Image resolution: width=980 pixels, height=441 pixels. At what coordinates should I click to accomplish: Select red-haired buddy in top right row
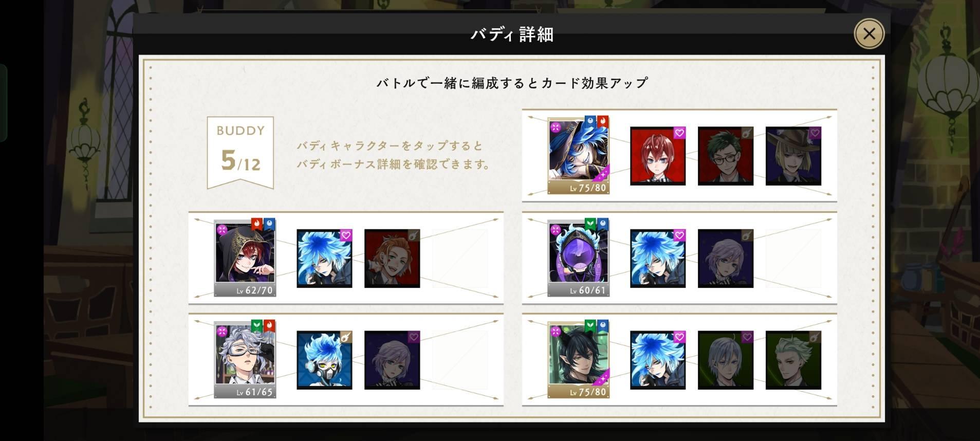(658, 156)
